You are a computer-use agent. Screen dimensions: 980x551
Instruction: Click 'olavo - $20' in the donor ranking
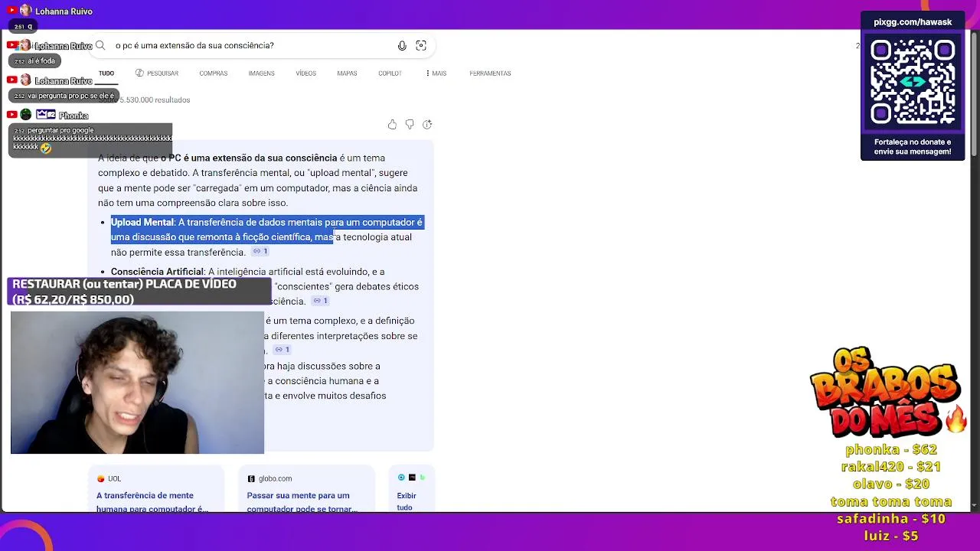coord(891,484)
